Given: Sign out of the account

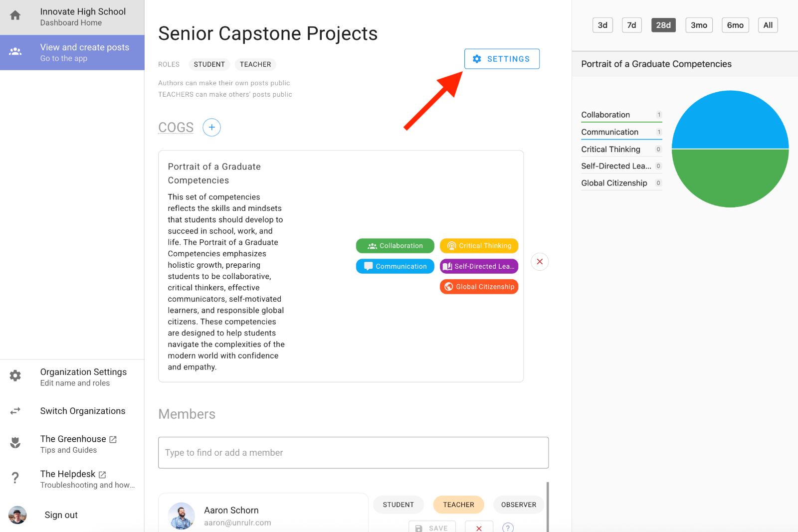Looking at the screenshot, I should (x=61, y=515).
